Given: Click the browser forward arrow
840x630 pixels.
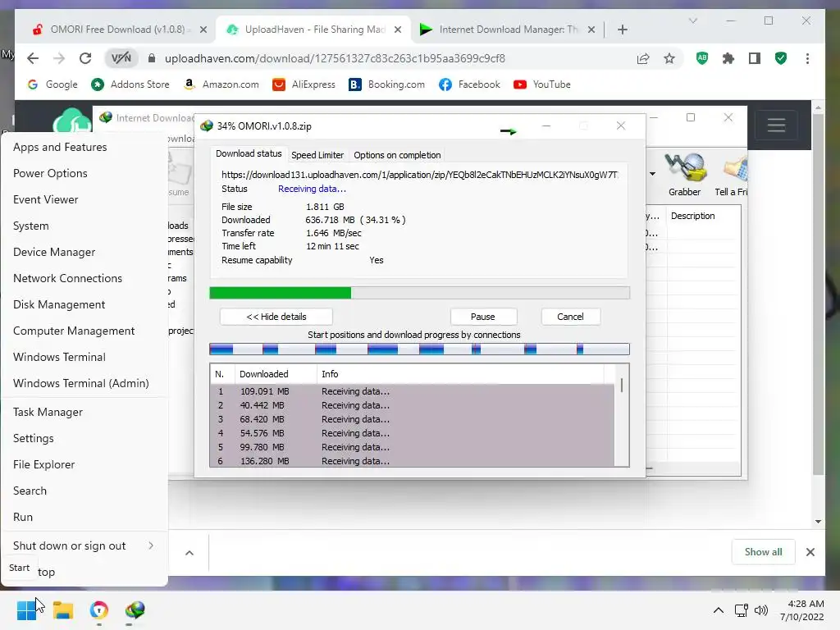Looking at the screenshot, I should tap(59, 58).
